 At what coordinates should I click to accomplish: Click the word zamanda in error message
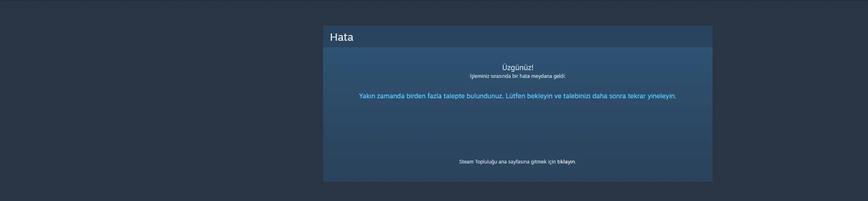tap(390, 96)
